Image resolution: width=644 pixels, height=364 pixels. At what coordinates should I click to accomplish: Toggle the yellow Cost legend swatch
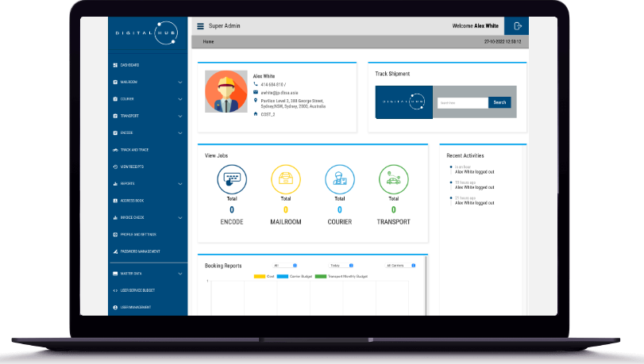[260, 277]
